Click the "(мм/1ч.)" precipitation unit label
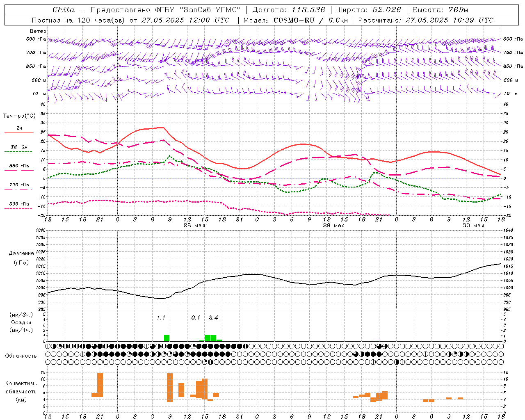The image size is (525, 420). (21, 330)
